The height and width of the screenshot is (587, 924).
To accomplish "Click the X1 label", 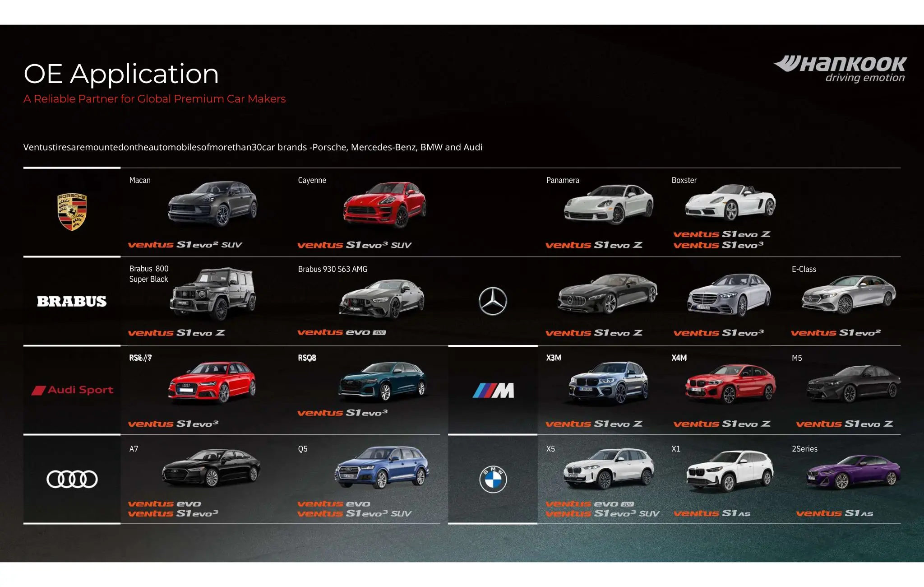I will 676,449.
